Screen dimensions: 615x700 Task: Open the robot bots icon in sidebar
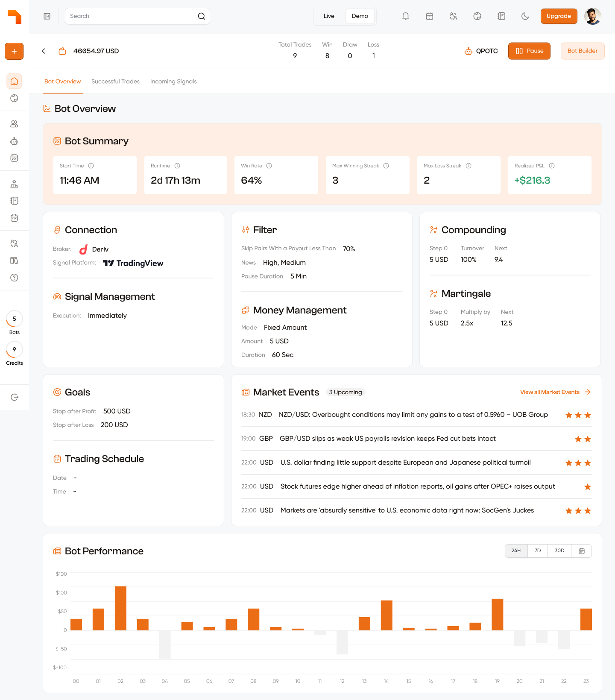click(x=14, y=141)
